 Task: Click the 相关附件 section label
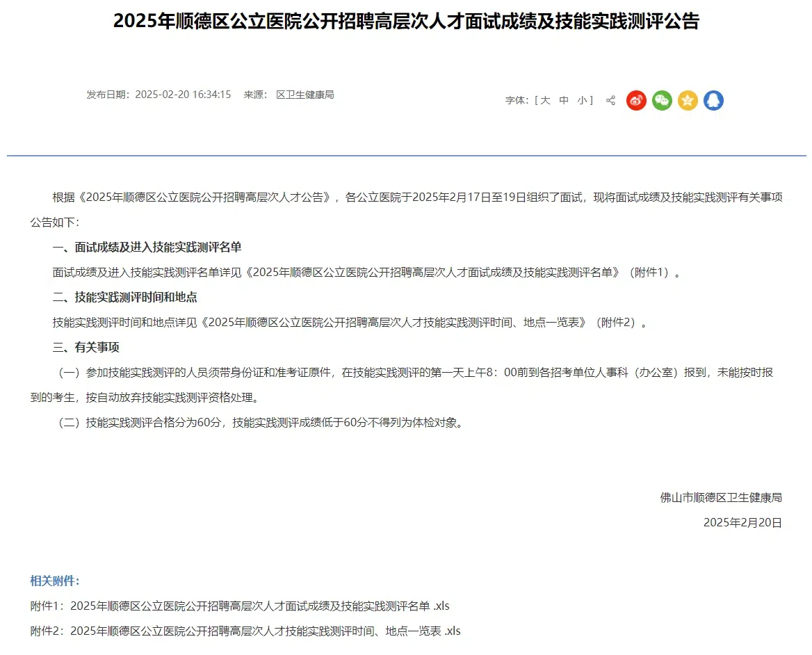[55, 581]
